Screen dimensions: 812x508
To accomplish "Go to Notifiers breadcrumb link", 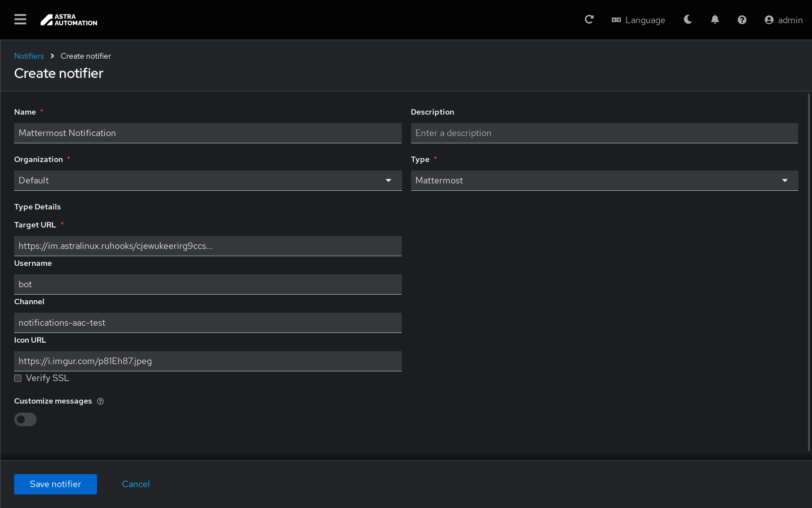I will coord(29,56).
